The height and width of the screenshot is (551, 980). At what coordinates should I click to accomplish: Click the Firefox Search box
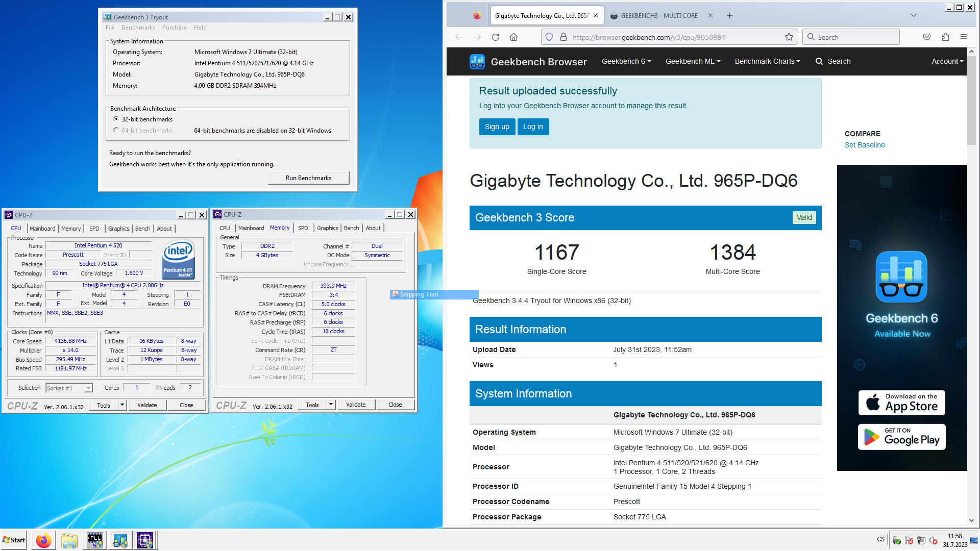851,37
